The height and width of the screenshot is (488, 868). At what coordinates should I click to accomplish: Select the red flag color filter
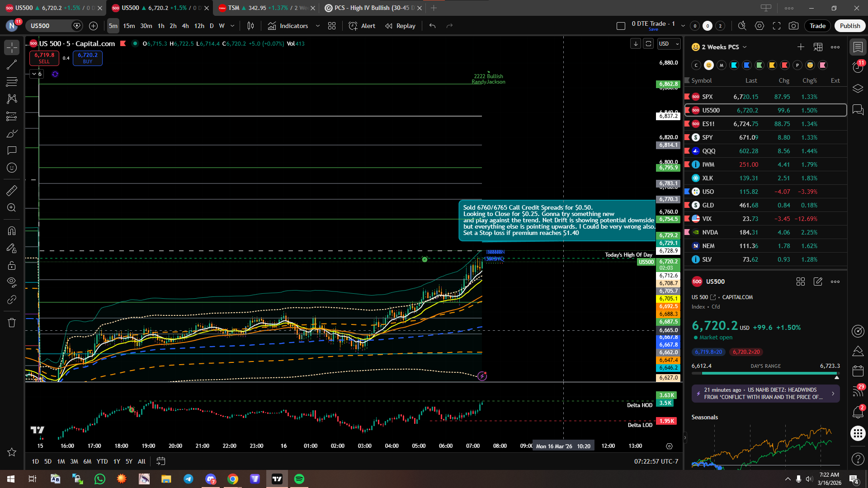click(x=785, y=65)
